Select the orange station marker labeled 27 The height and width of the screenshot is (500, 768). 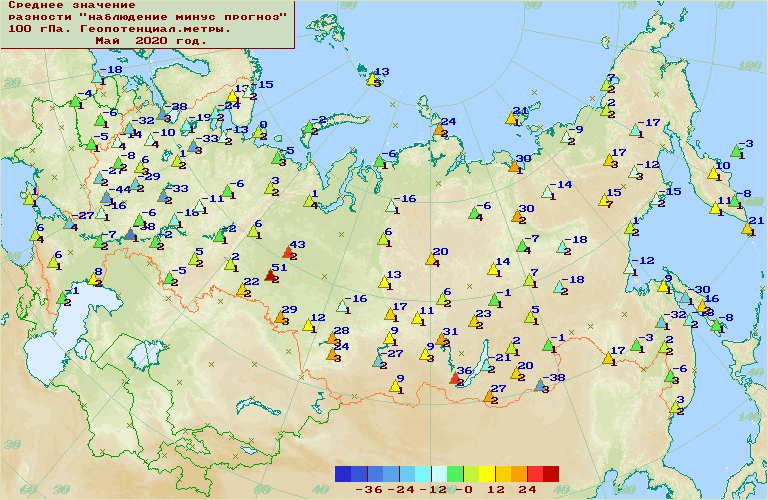(x=489, y=396)
